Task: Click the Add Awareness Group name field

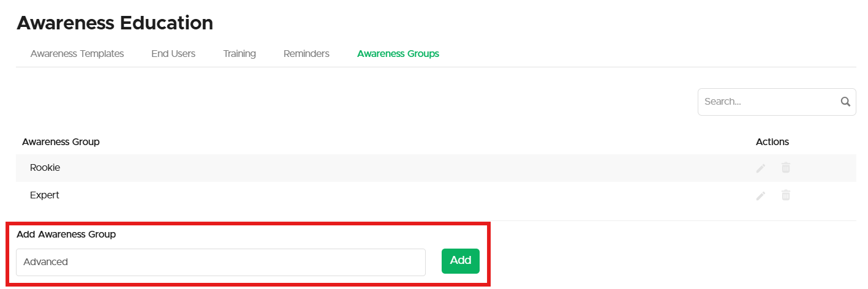Action: pos(221,262)
